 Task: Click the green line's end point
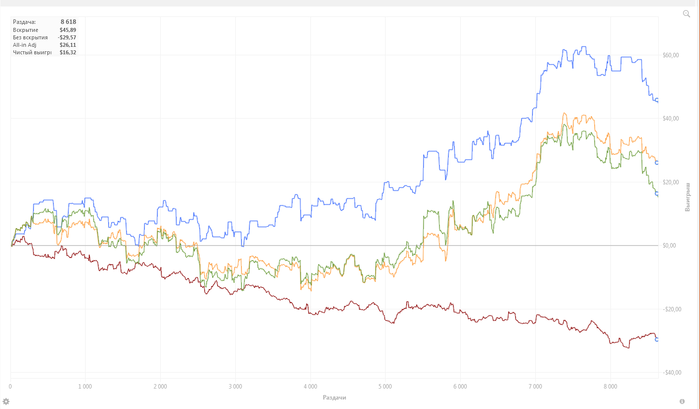tap(657, 193)
